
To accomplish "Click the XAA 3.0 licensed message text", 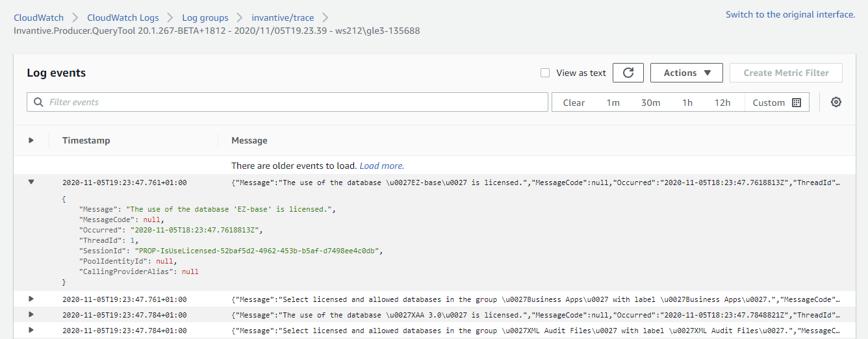I will coord(535,315).
